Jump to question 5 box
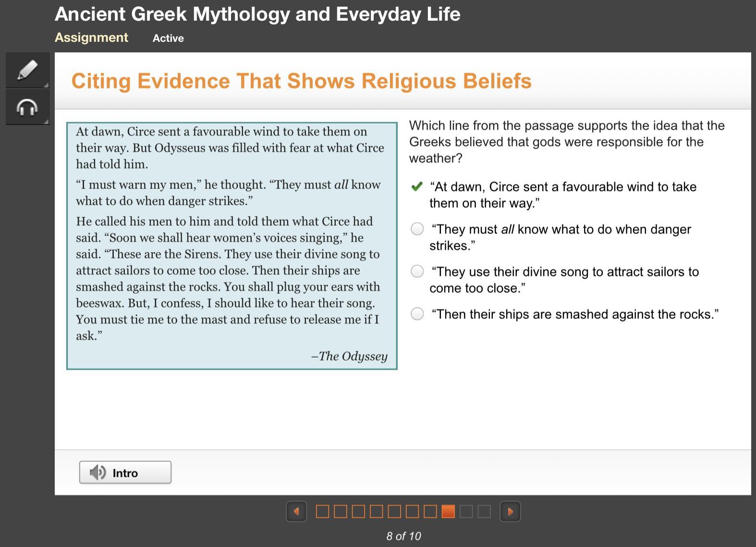The image size is (756, 547). 394,511
